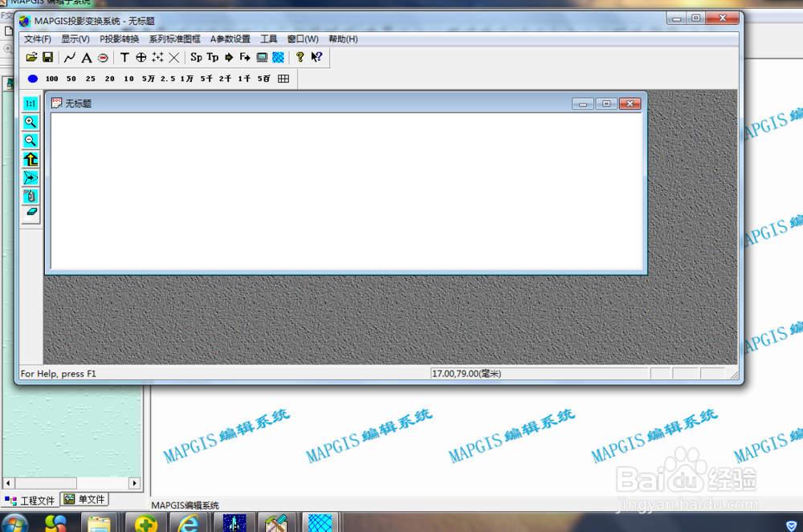
Task: Click the bold T toolbar icon
Action: pos(124,57)
